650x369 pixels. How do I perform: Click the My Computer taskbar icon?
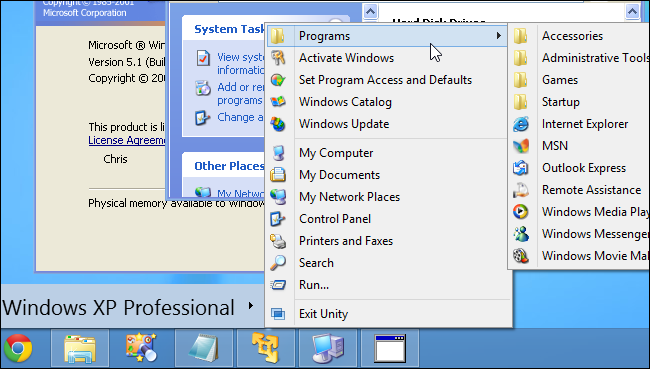tap(327, 347)
